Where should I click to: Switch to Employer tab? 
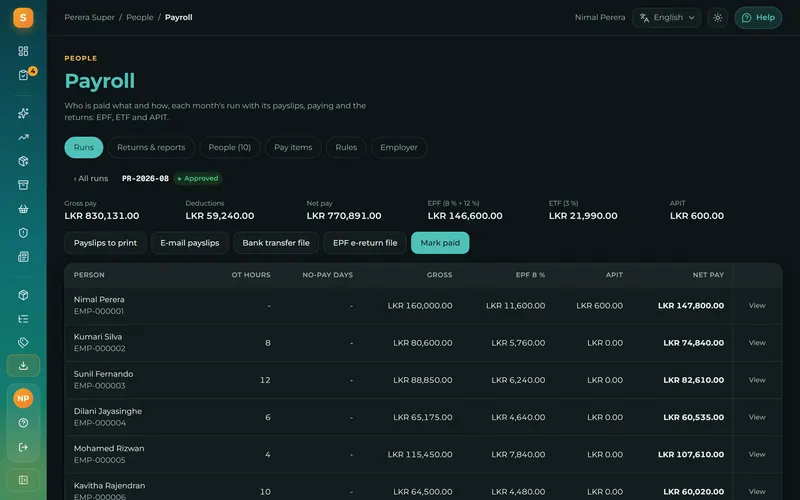point(398,147)
